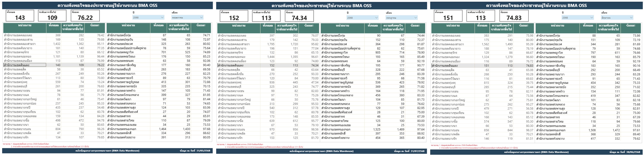Open the เดือน dropdown showing กรกฎาคม

click(402, 18)
